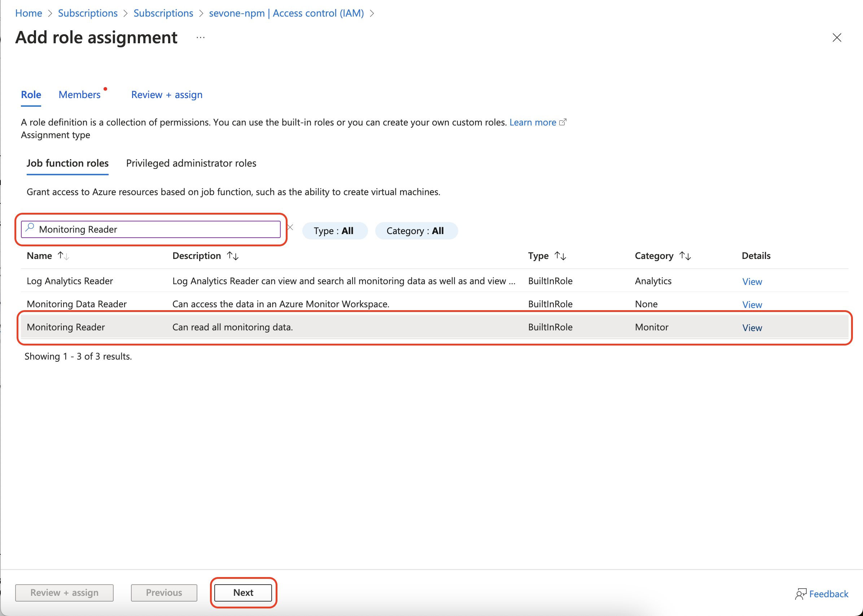Screen dimensions: 863x616
Task: Clear the search box with X icon
Action: pyautogui.click(x=290, y=228)
